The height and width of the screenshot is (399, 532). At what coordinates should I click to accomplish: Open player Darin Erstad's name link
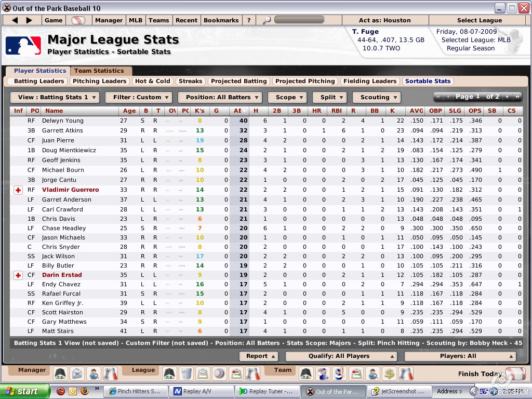click(62, 275)
